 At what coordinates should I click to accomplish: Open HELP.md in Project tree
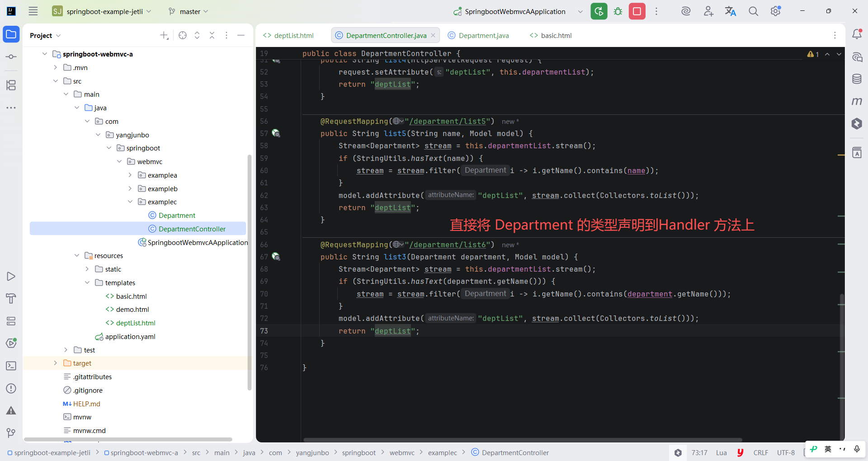[87, 404]
